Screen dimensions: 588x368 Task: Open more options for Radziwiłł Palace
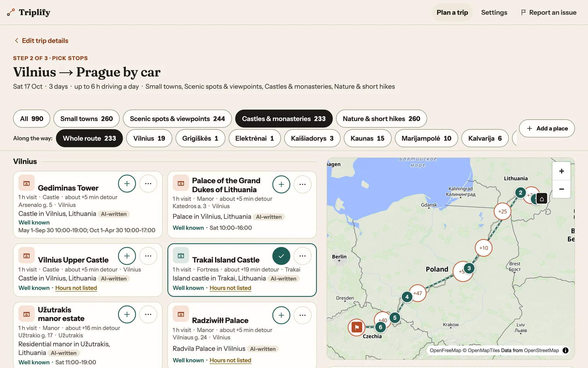302,315
